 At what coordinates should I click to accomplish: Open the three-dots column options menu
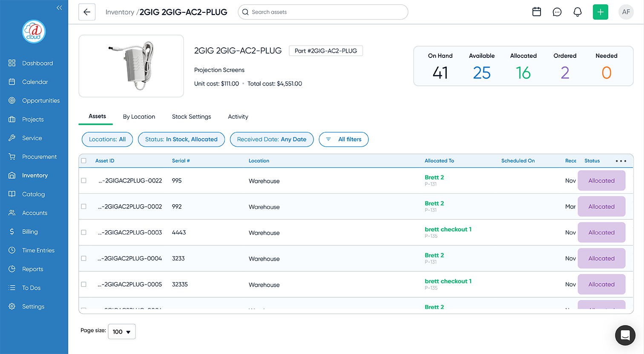point(621,161)
